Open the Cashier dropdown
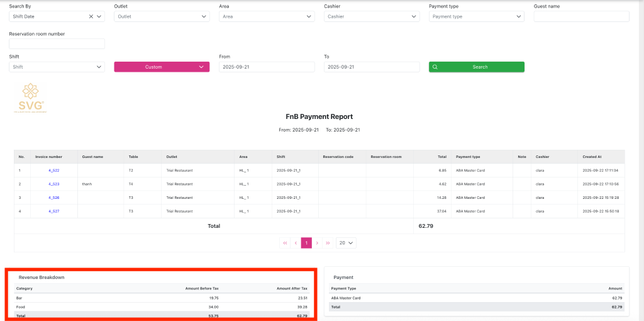The width and height of the screenshot is (644, 321). [372, 17]
